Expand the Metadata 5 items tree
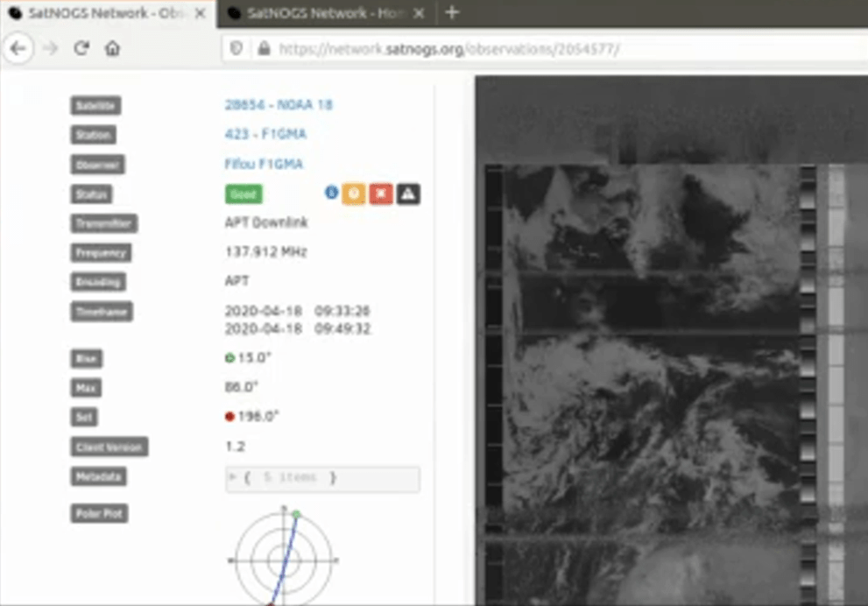 pos(233,478)
